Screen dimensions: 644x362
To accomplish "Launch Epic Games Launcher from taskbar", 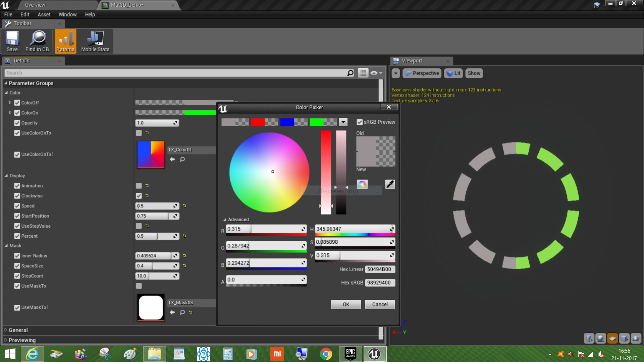I will 350,354.
